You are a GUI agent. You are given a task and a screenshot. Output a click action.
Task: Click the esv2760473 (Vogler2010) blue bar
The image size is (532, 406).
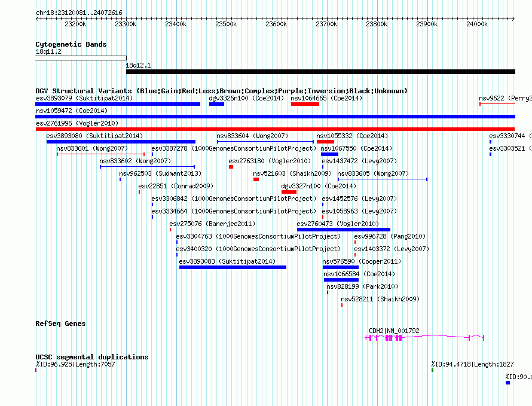[344, 230]
